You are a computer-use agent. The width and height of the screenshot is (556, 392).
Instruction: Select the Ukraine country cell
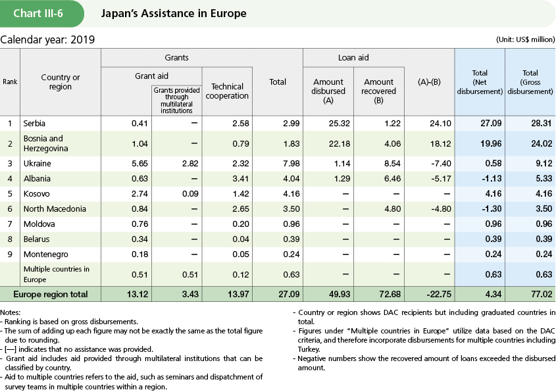point(37,164)
